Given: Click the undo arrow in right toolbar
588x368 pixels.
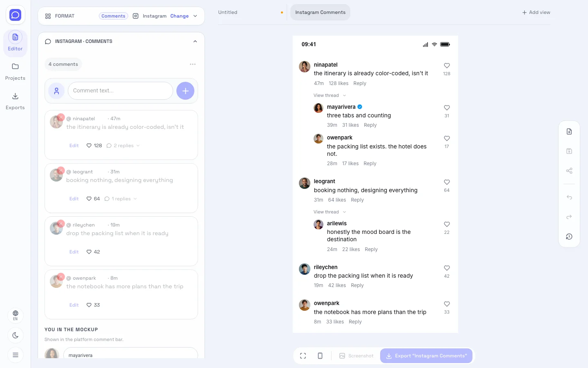Looking at the screenshot, I should [x=569, y=197].
